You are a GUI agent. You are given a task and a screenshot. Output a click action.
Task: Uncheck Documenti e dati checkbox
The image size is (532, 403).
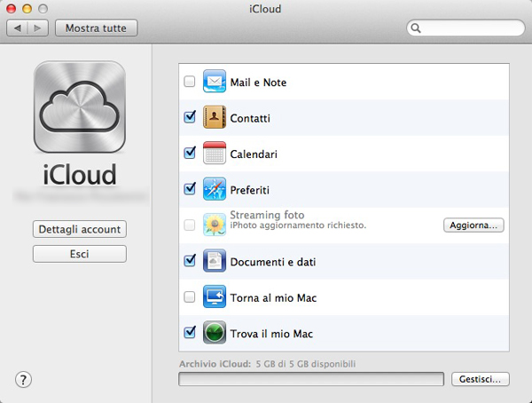click(x=190, y=261)
